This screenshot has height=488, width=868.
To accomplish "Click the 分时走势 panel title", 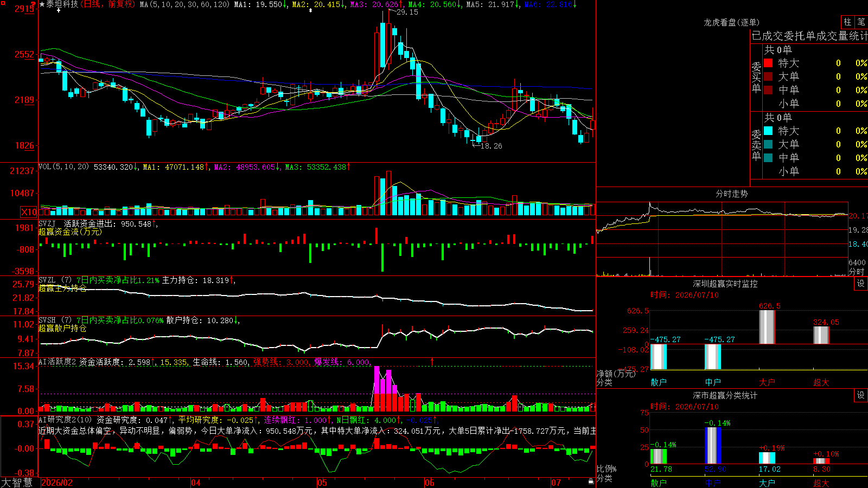I will coord(731,194).
